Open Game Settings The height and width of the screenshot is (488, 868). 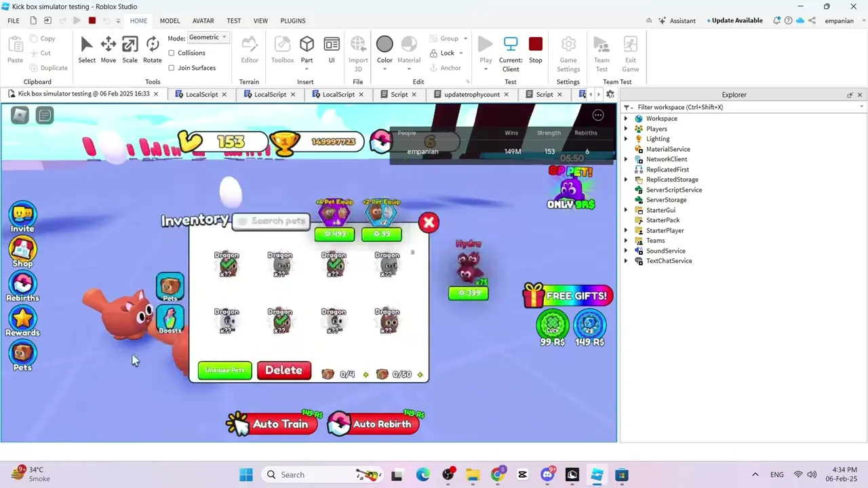click(568, 54)
